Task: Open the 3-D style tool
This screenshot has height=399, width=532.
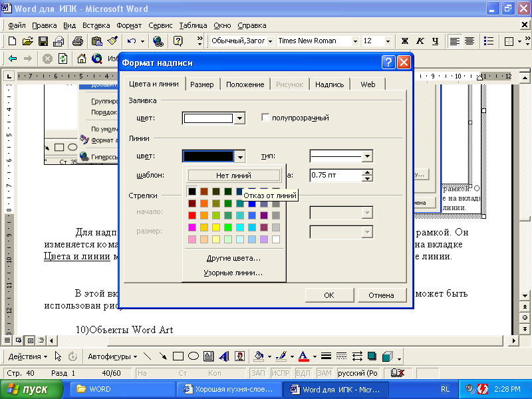Action: tap(387, 356)
